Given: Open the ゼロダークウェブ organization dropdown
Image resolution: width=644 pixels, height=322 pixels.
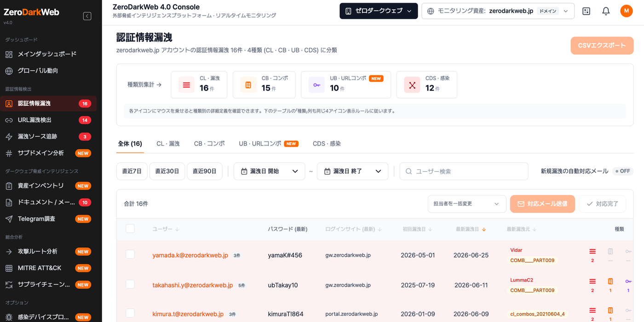Looking at the screenshot, I should coord(379,11).
